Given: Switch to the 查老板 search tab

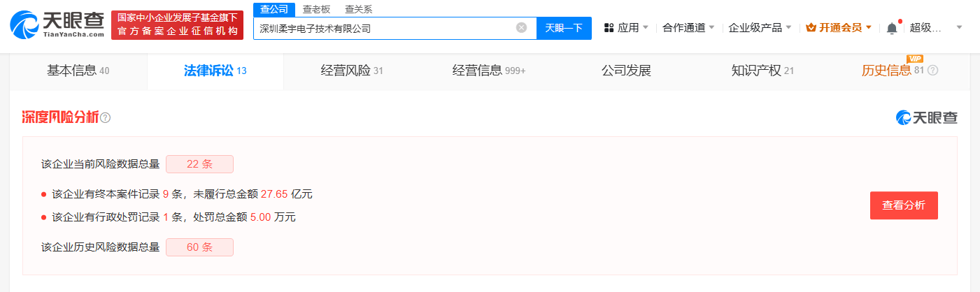Looking at the screenshot, I should (x=316, y=9).
